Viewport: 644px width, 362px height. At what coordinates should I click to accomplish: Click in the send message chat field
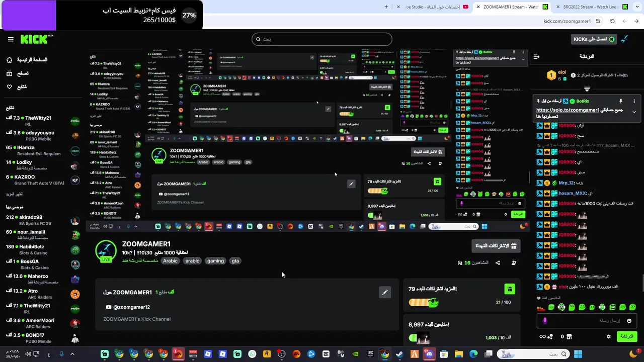tap(587, 321)
